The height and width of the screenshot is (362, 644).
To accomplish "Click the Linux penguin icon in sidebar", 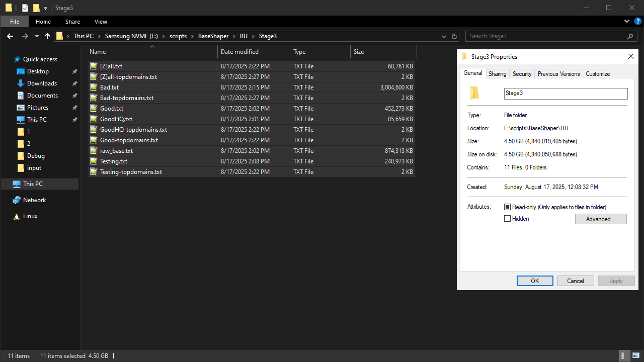I will point(17,216).
